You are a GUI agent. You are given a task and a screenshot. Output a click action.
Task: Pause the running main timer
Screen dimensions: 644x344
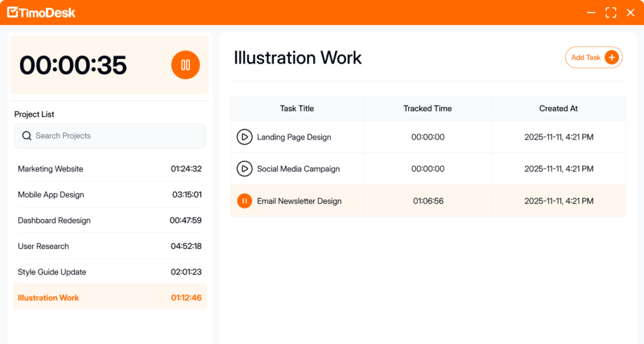[186, 65]
